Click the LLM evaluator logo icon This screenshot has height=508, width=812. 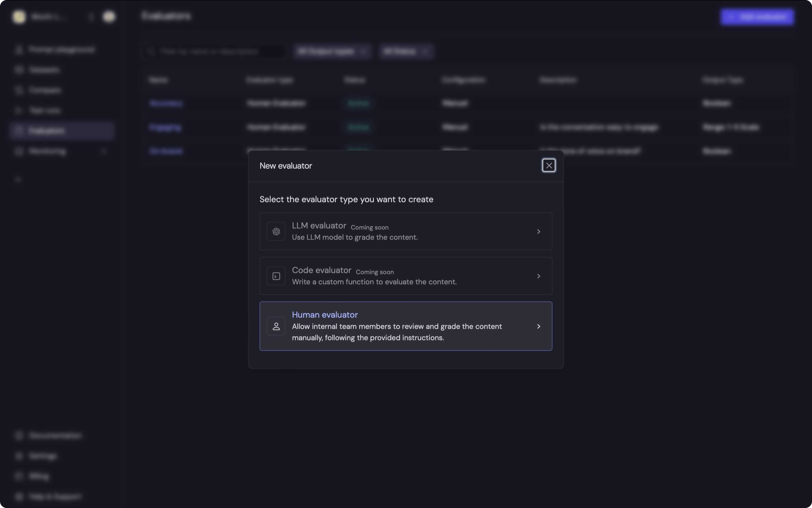click(276, 231)
